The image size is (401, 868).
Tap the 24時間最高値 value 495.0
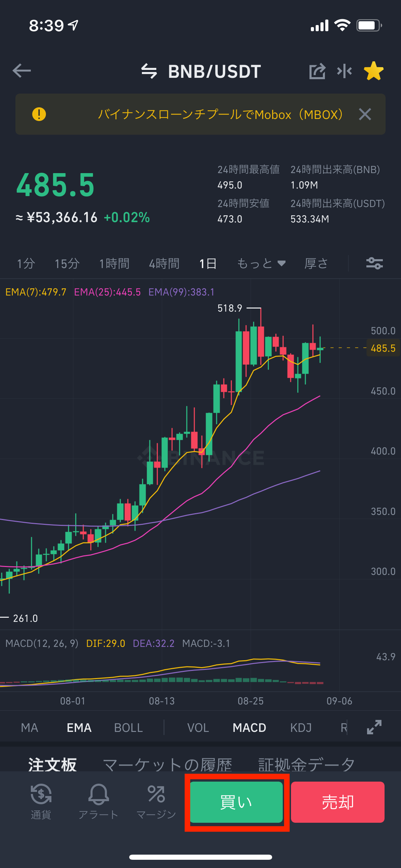[x=230, y=185]
